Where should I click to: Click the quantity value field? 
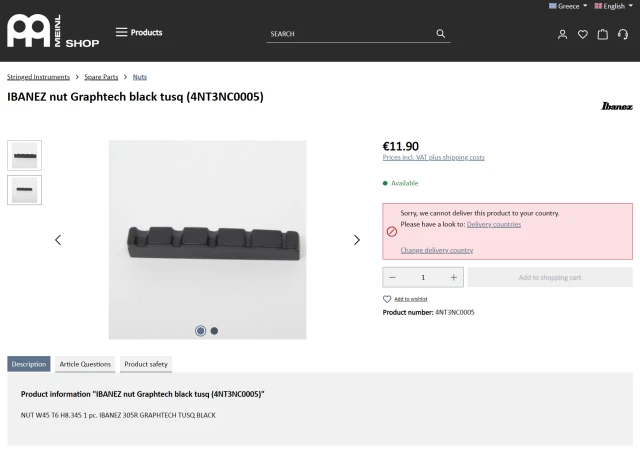click(x=423, y=278)
